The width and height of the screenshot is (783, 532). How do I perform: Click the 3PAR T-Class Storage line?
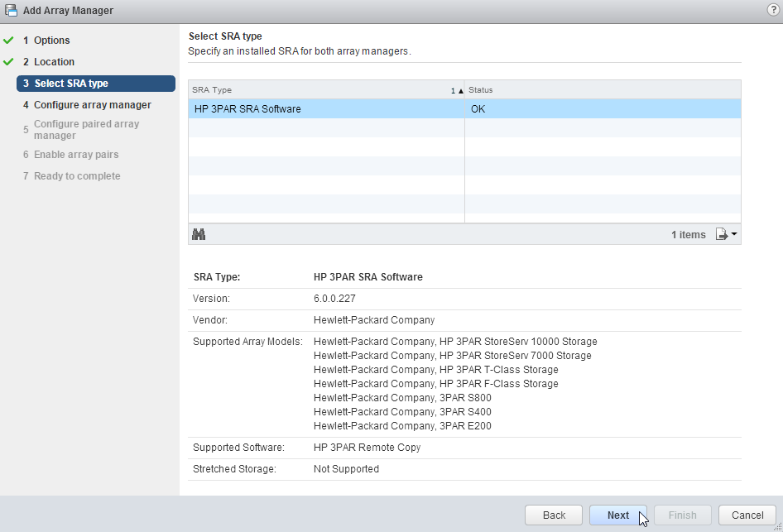click(436, 369)
